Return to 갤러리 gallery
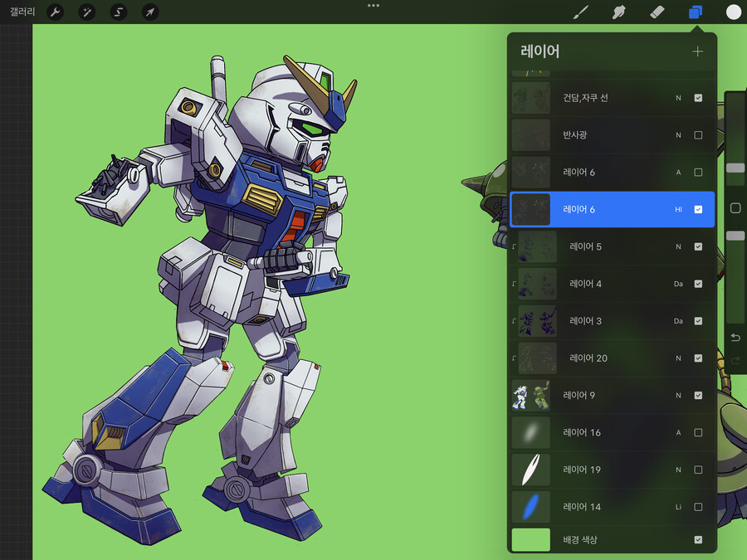Screen dimensions: 747x560 (22, 12)
